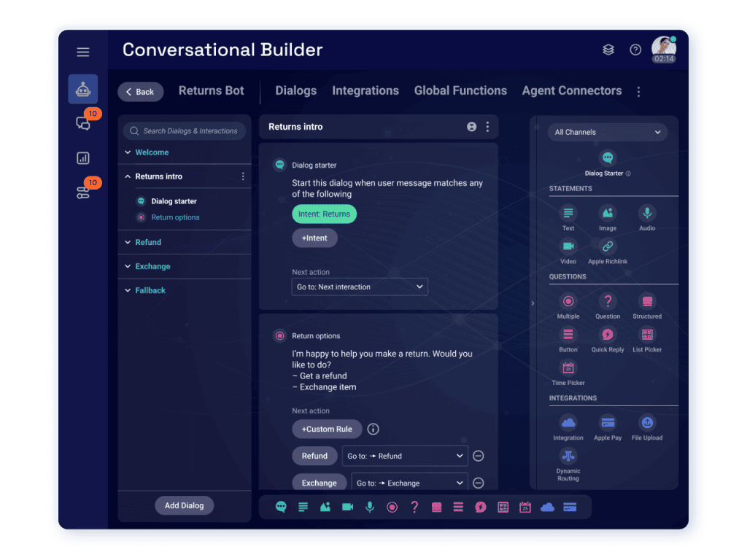Switch to the Dialogs tab
The width and height of the screenshot is (747, 560).
[296, 90]
